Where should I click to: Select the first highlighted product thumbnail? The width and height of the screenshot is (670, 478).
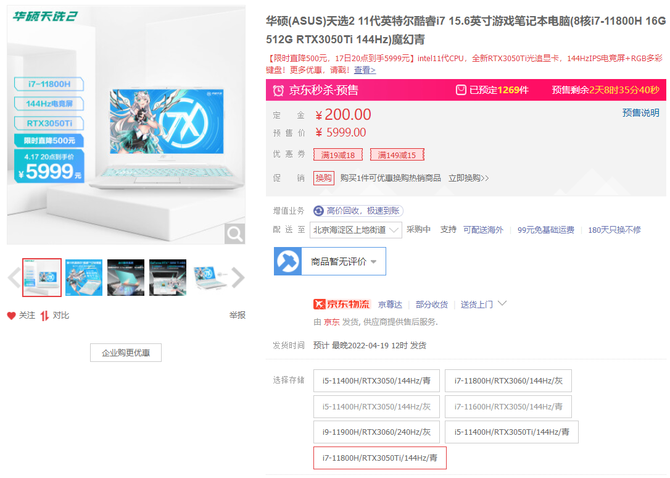[42, 278]
